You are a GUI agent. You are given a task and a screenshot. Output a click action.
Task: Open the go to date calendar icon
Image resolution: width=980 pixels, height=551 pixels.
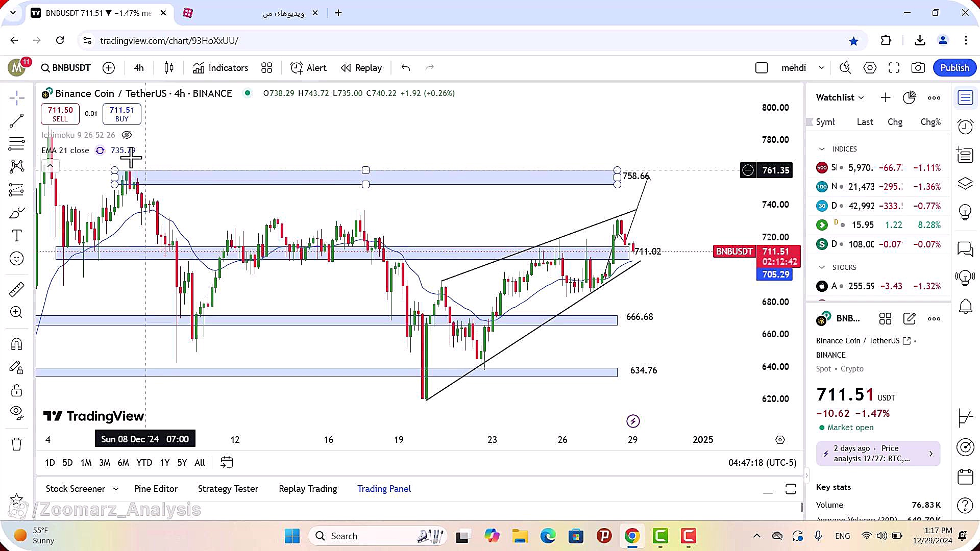pyautogui.click(x=227, y=462)
